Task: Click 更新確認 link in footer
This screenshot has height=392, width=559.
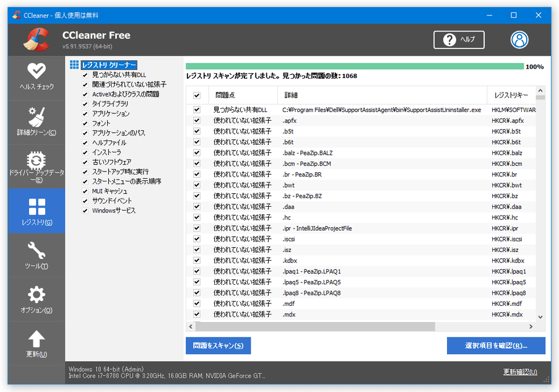Action: pos(520,372)
